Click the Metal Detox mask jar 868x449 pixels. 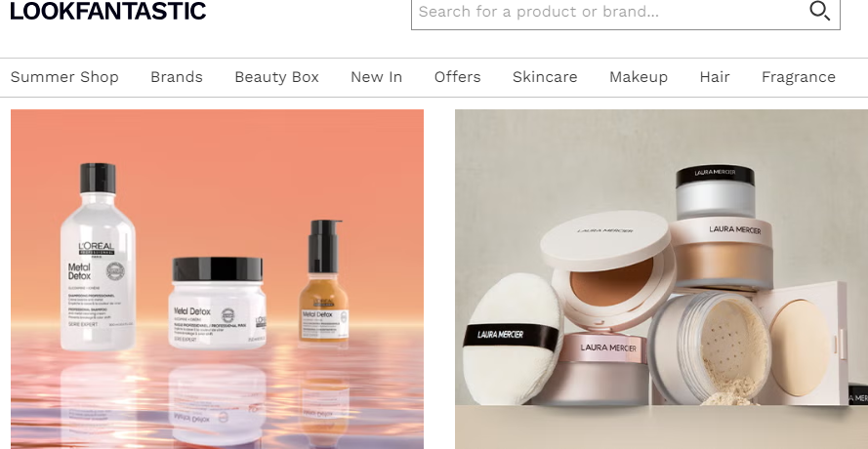tap(218, 303)
